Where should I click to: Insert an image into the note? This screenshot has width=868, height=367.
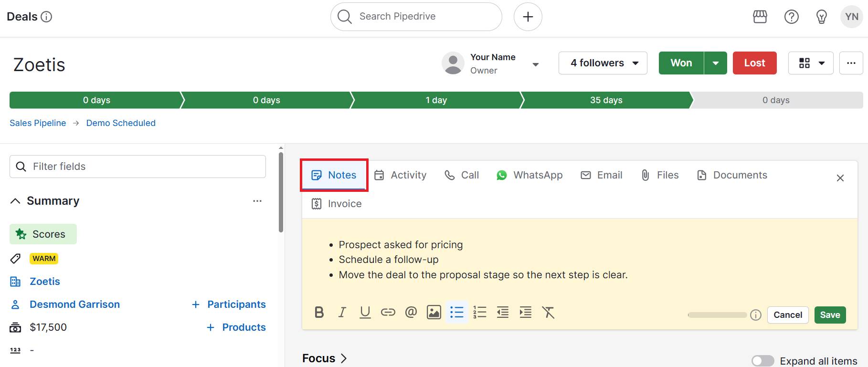pos(434,313)
